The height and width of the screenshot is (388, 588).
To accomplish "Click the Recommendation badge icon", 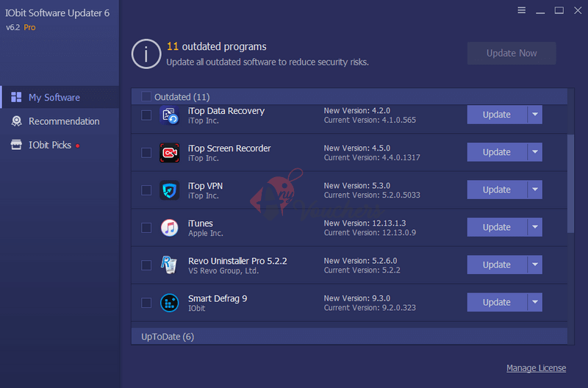I will click(16, 121).
